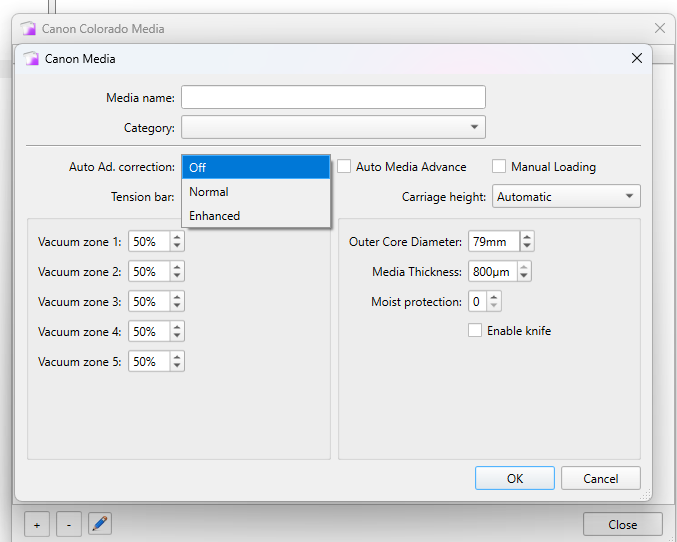Click the Vacuum zone 5 value field
This screenshot has width=677, height=542.
point(149,361)
